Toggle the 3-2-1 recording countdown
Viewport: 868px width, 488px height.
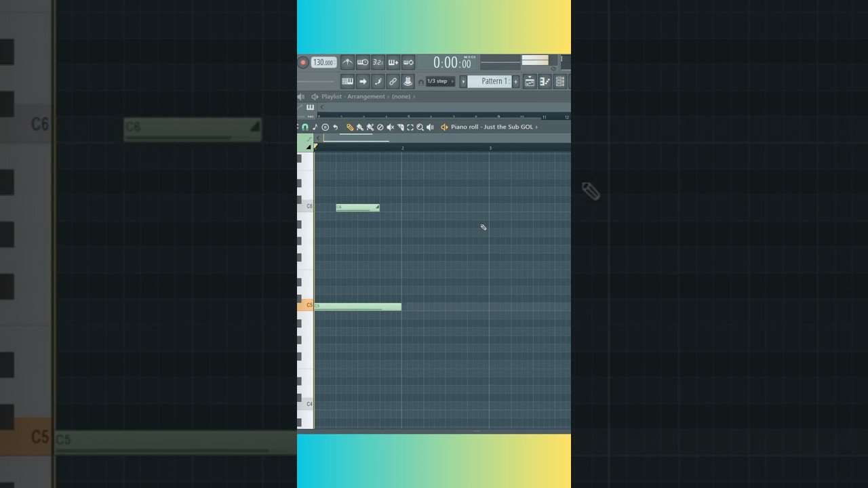coord(378,62)
